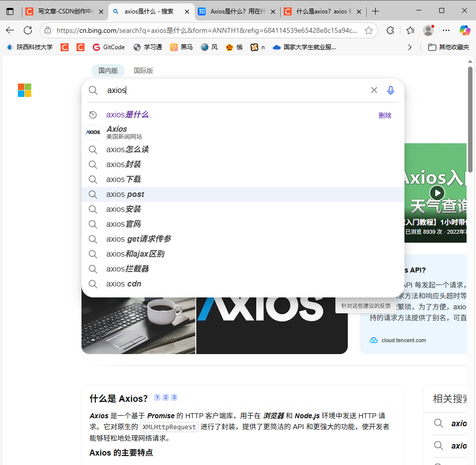Start voice search with microphone icon
This screenshot has width=476, height=465.
pos(391,91)
